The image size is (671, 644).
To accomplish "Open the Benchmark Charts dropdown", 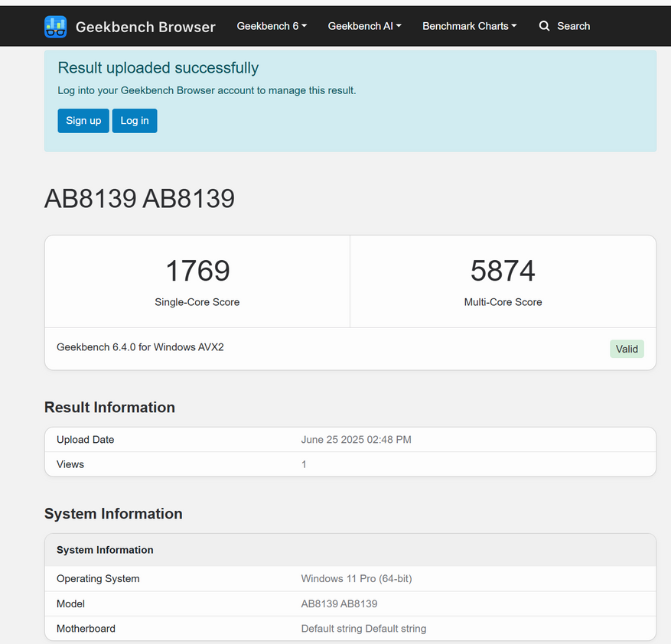I will click(x=469, y=26).
